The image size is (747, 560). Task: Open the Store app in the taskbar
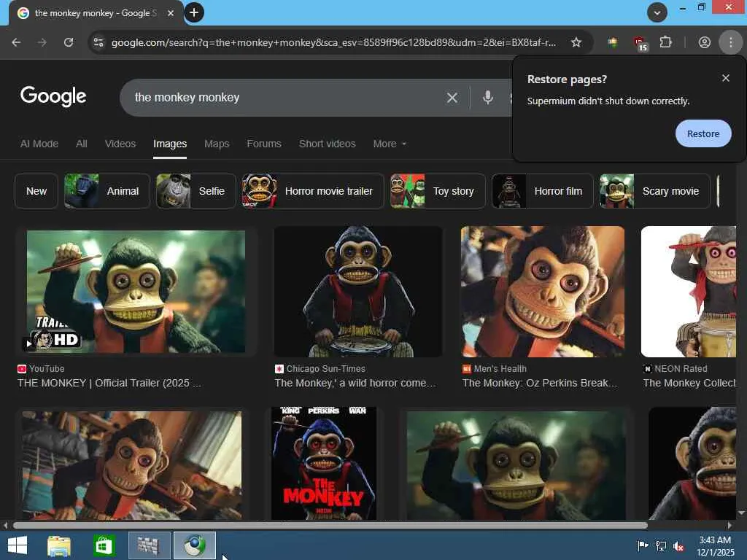[x=104, y=545]
